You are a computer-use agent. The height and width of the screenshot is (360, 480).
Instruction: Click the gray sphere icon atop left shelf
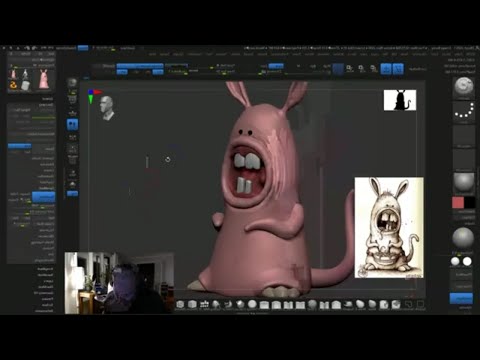[72, 83]
